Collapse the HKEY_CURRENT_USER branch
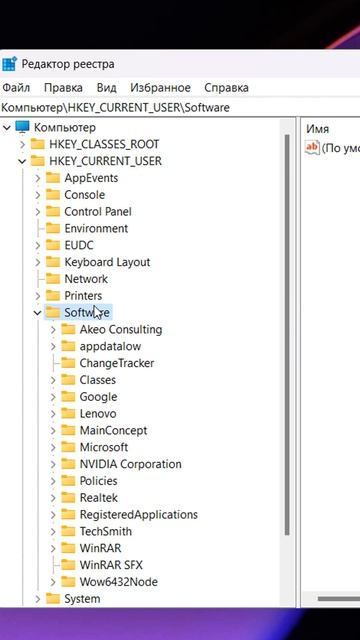 (x=22, y=162)
